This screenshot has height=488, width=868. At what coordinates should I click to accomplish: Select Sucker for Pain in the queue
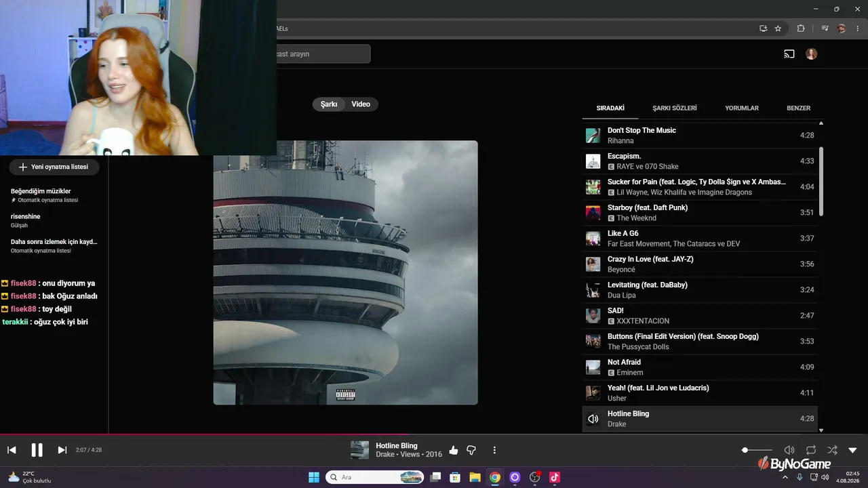[700, 187]
